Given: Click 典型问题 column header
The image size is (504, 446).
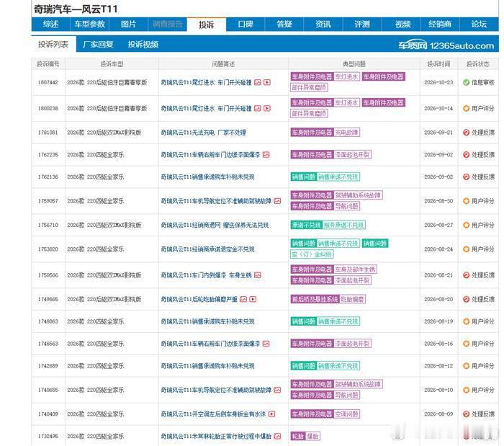Looking at the screenshot, I should click(354, 64).
